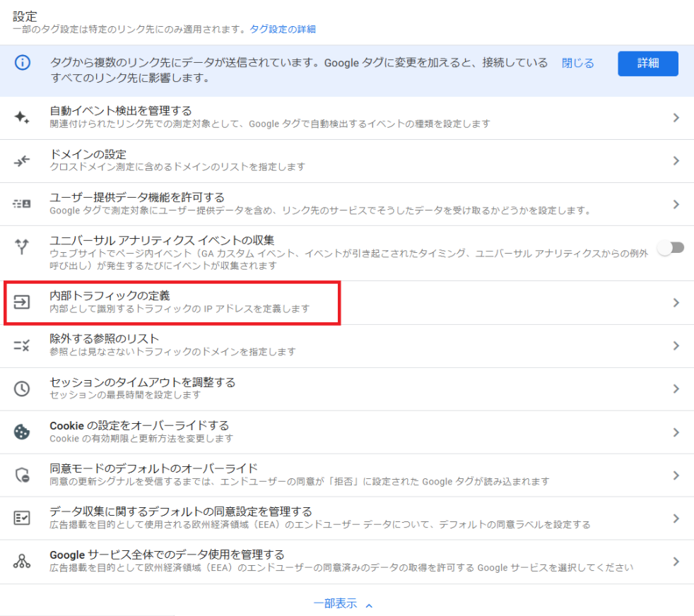Click the checklist icon for データ収集に関するデフォルトの同意設定
Image resolution: width=694 pixels, height=616 pixels.
pyautogui.click(x=22, y=518)
